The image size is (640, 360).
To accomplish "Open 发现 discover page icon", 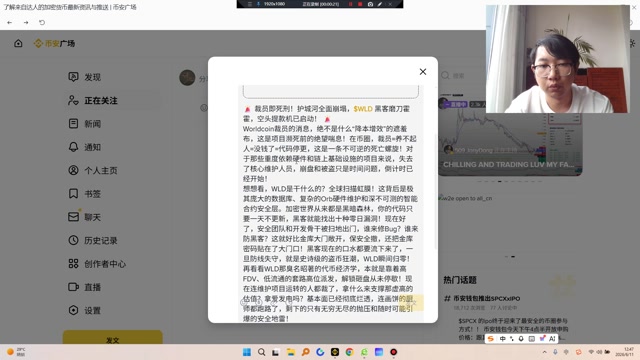I will point(73,77).
